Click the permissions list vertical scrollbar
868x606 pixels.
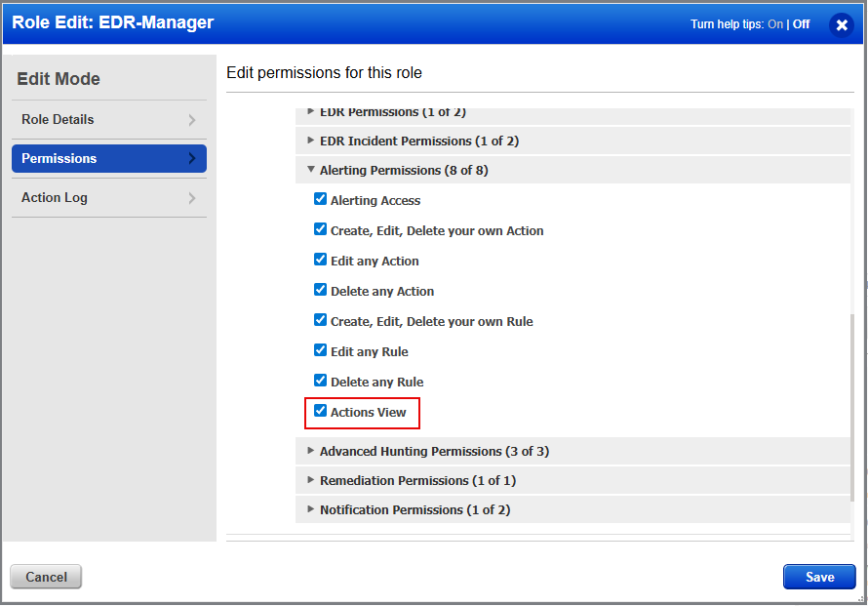click(x=852, y=410)
